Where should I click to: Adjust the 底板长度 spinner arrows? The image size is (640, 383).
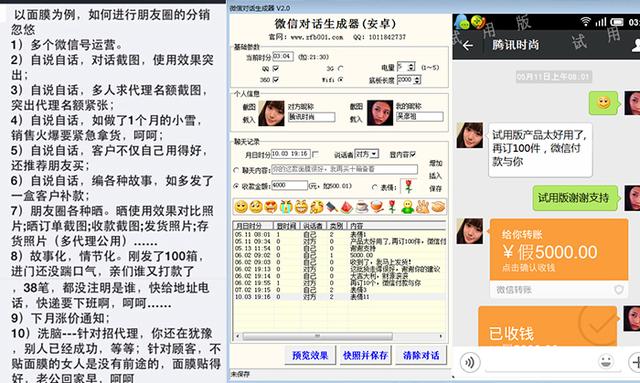pyautogui.click(x=417, y=80)
